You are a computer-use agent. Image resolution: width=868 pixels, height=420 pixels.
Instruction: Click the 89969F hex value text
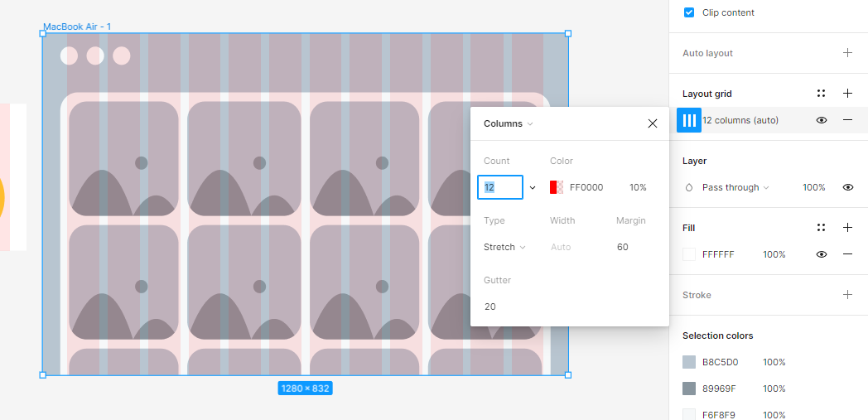(x=719, y=389)
